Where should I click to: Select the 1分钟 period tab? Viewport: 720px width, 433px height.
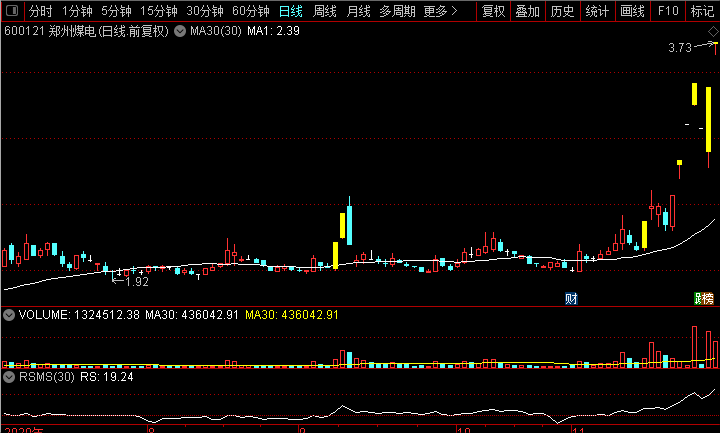point(77,11)
